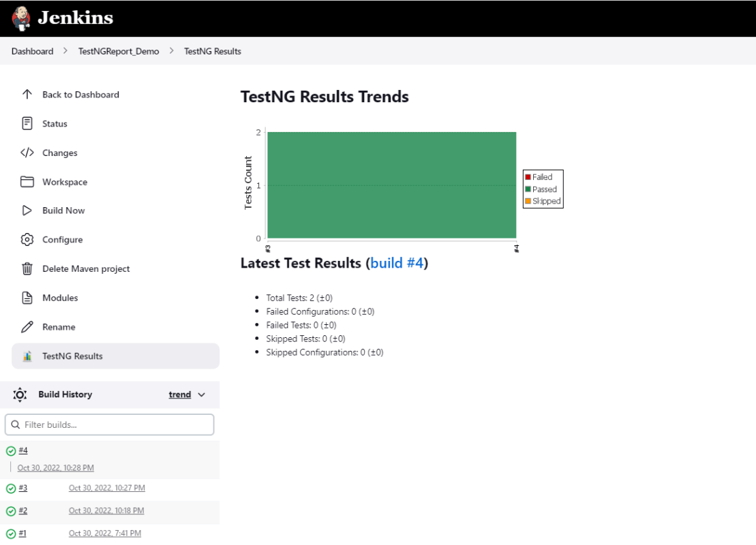This screenshot has width=756, height=545.
Task: Click the Changes code brackets icon
Action: [27, 153]
